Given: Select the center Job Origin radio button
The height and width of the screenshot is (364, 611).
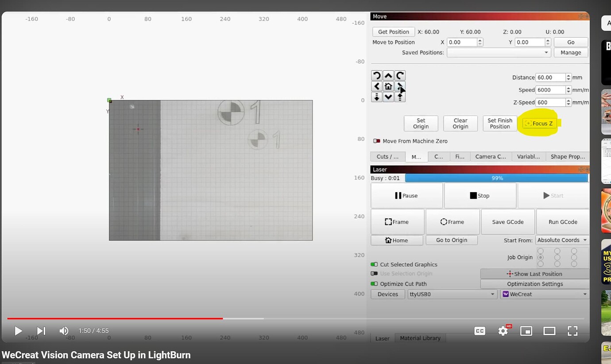Looking at the screenshot, I should tap(557, 257).
